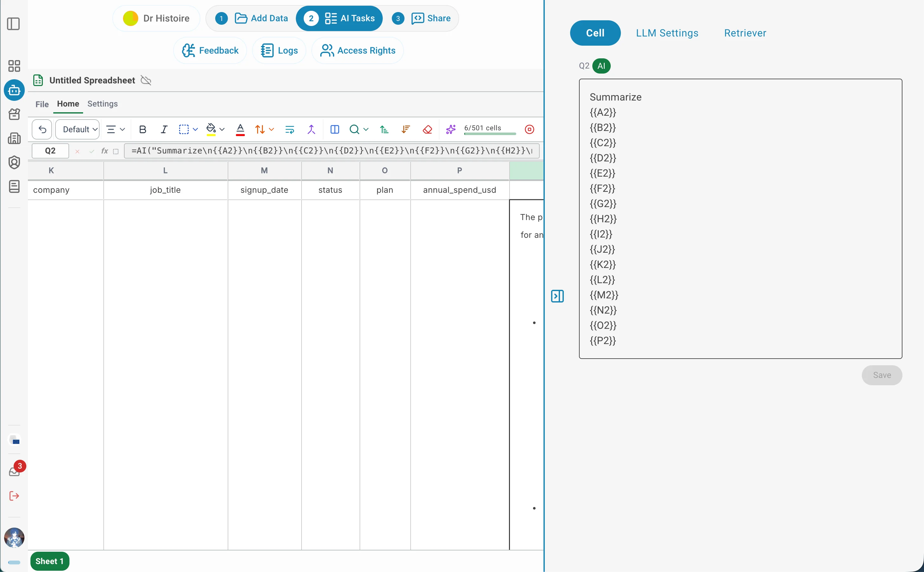This screenshot has height=572, width=924.
Task: Open the document list icon in sidebar
Action: 14,186
